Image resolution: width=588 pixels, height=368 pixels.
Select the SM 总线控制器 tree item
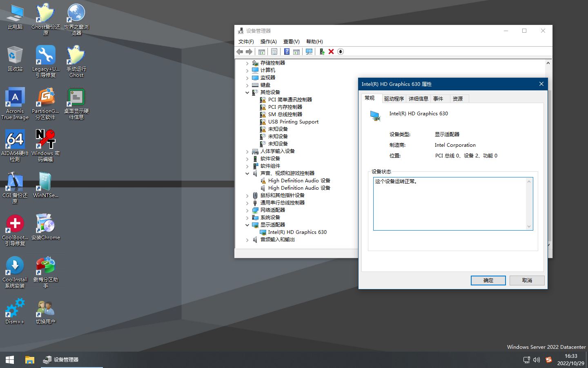[x=285, y=114]
